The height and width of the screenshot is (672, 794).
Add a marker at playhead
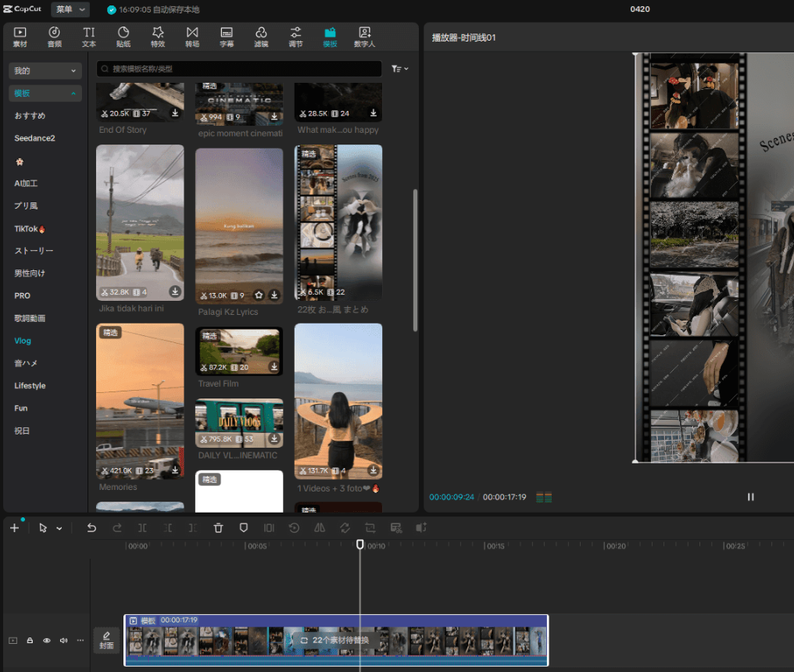[244, 528]
